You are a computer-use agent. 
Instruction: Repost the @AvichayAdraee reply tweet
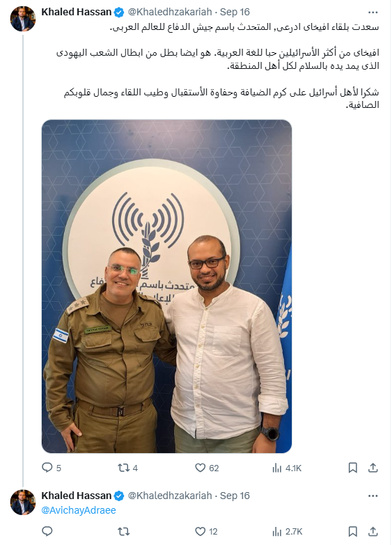point(123,531)
